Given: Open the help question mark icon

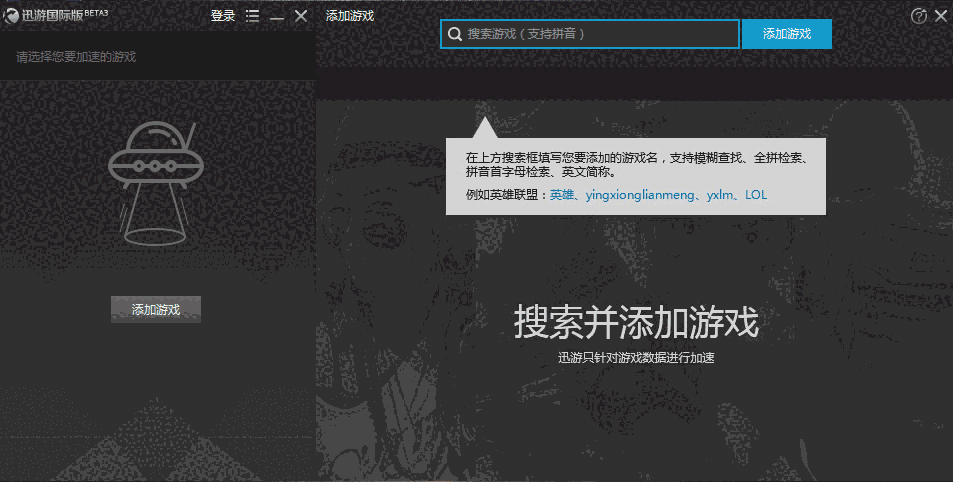Looking at the screenshot, I should pos(918,16).
